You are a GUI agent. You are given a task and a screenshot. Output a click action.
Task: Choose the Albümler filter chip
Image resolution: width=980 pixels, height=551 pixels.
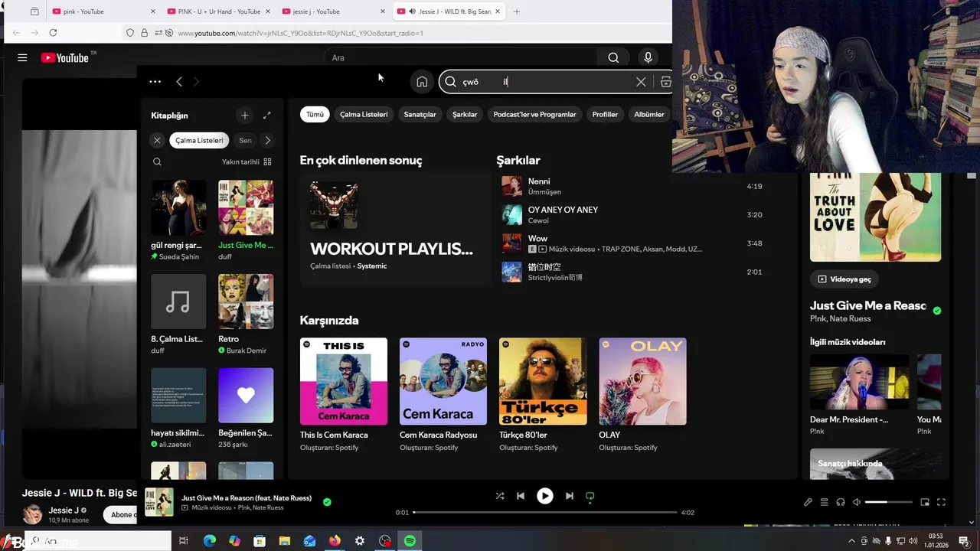click(649, 114)
